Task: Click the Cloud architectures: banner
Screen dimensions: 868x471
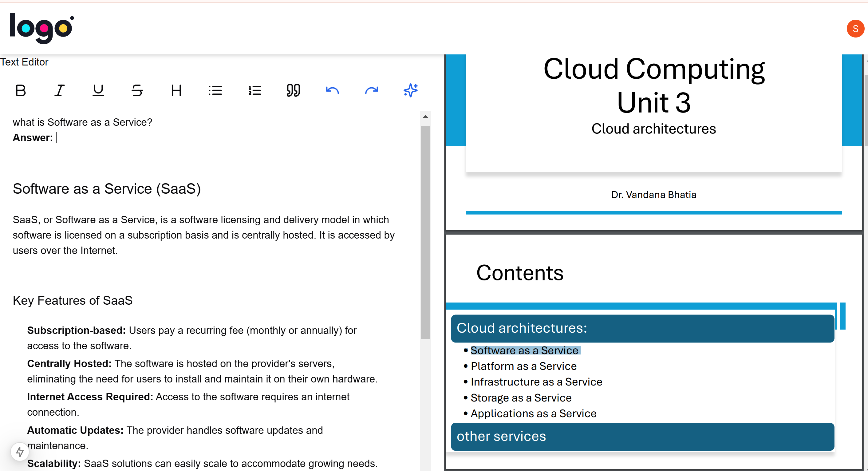Action: (x=642, y=328)
